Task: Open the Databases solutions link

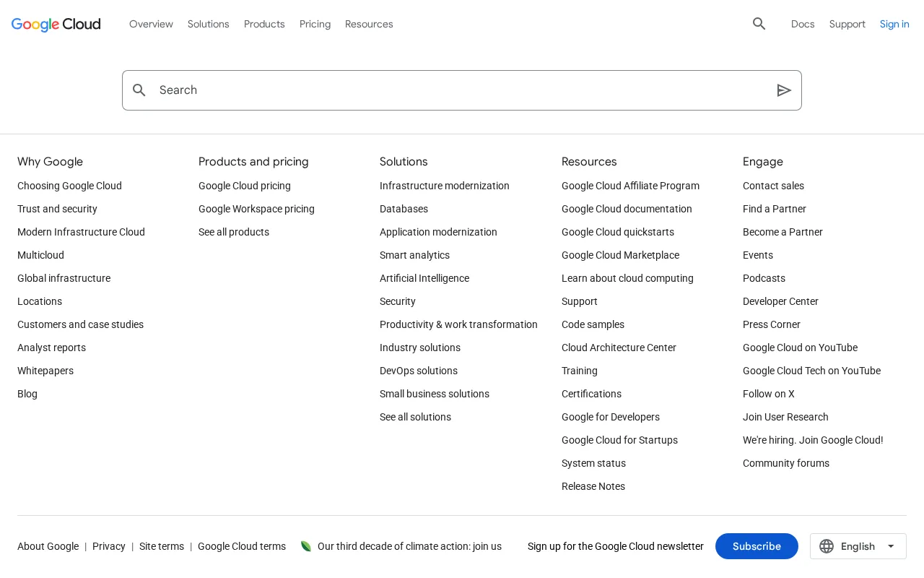Action: (404, 209)
